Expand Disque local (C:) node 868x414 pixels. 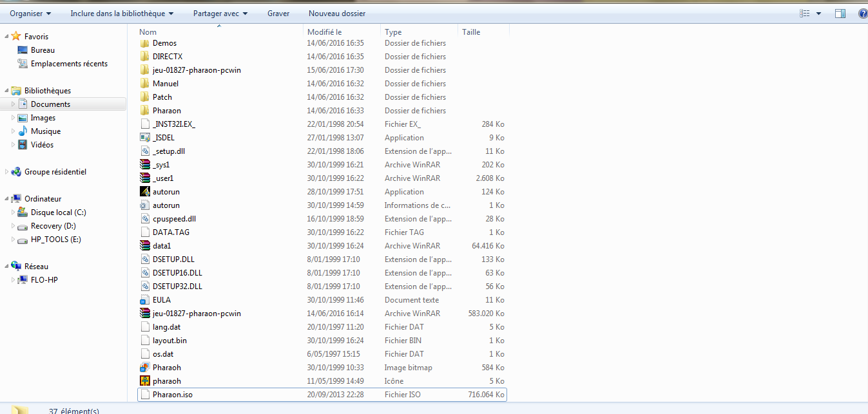point(13,212)
